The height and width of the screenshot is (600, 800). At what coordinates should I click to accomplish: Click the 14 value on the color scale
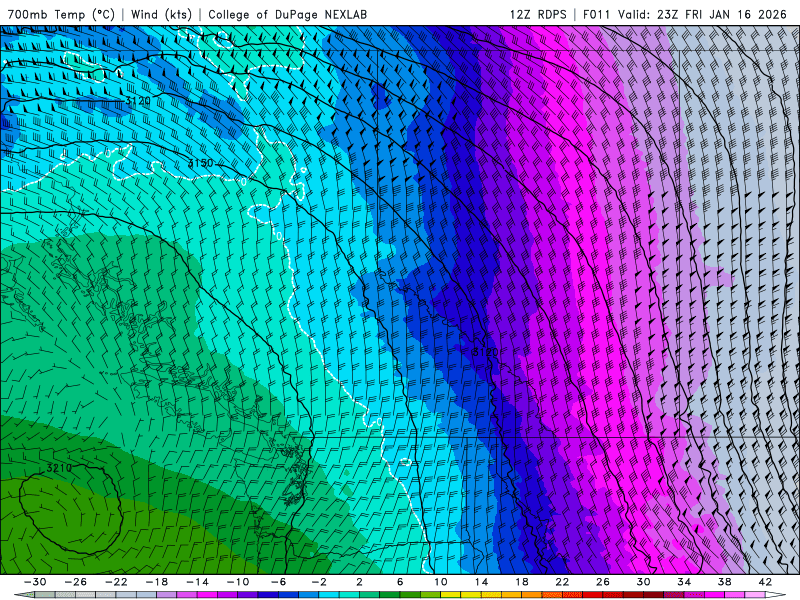[481, 582]
